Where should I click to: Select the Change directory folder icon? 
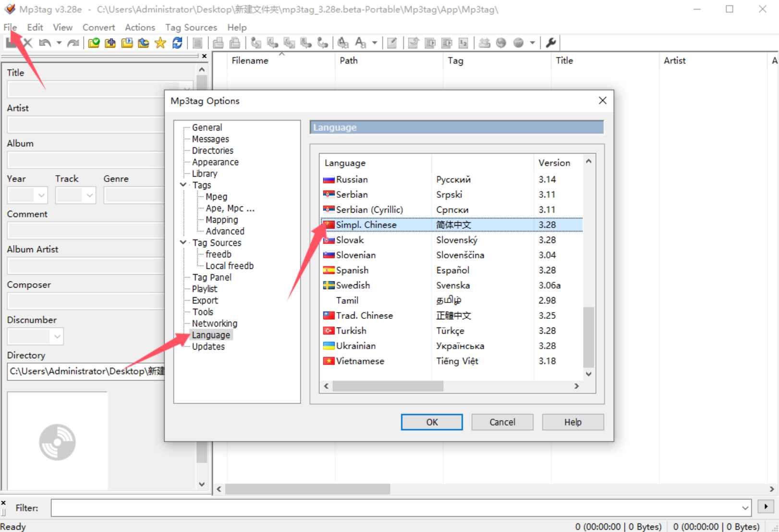pyautogui.click(x=94, y=42)
